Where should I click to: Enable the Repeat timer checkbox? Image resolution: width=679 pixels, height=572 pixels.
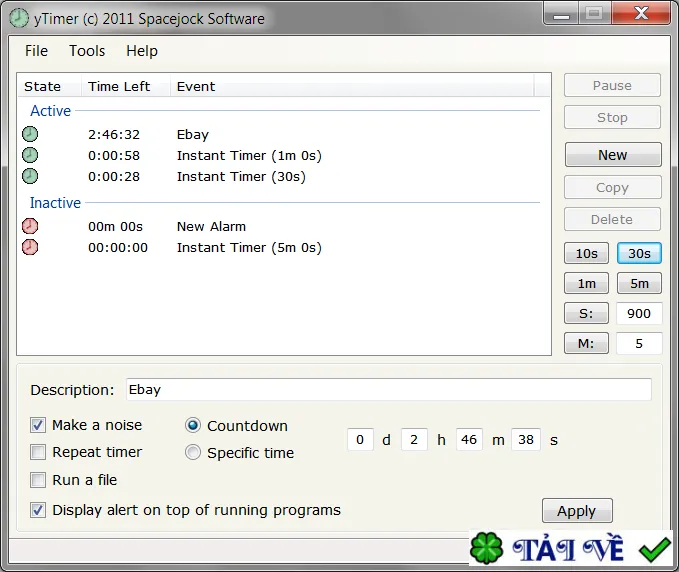(x=38, y=452)
